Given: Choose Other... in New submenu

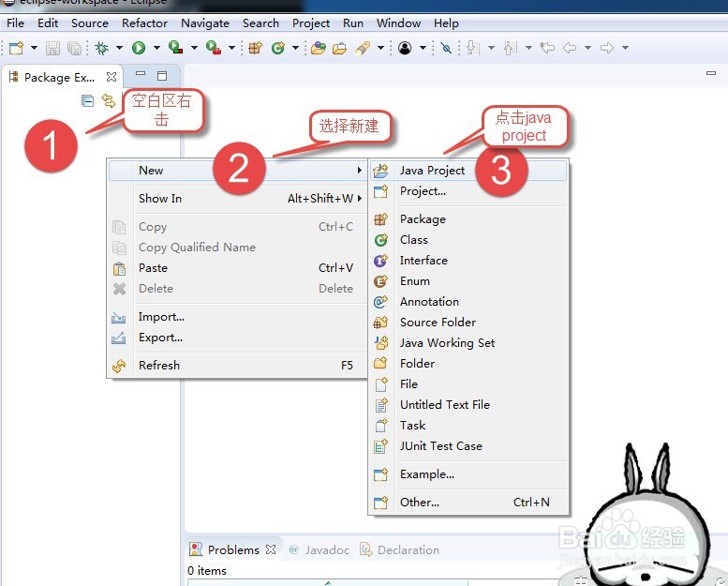Looking at the screenshot, I should (468, 503).
